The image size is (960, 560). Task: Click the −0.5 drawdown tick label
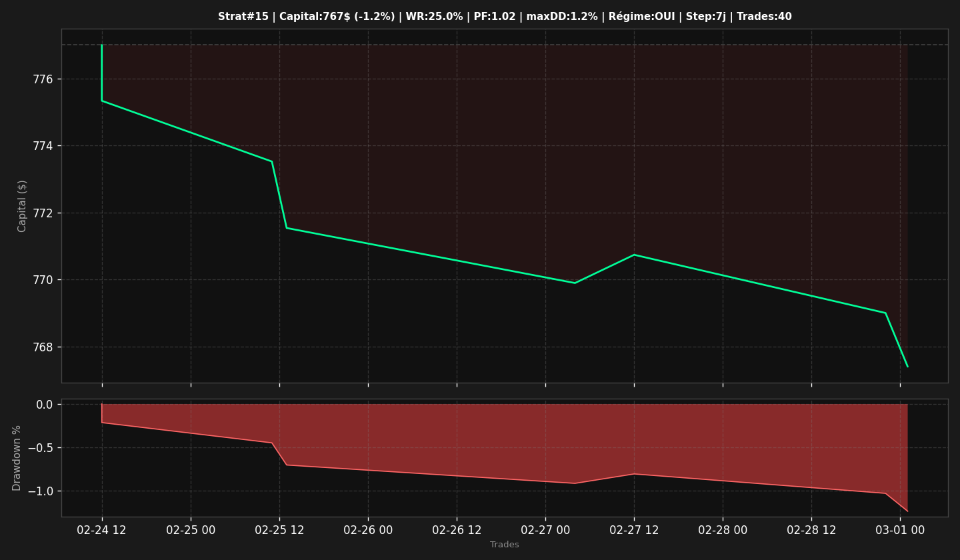[x=39, y=447]
